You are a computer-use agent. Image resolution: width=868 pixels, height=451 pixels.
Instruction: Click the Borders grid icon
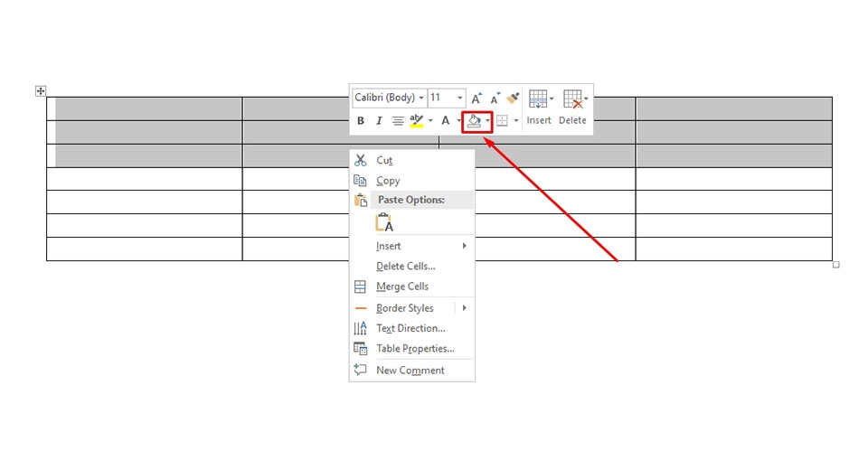[502, 120]
